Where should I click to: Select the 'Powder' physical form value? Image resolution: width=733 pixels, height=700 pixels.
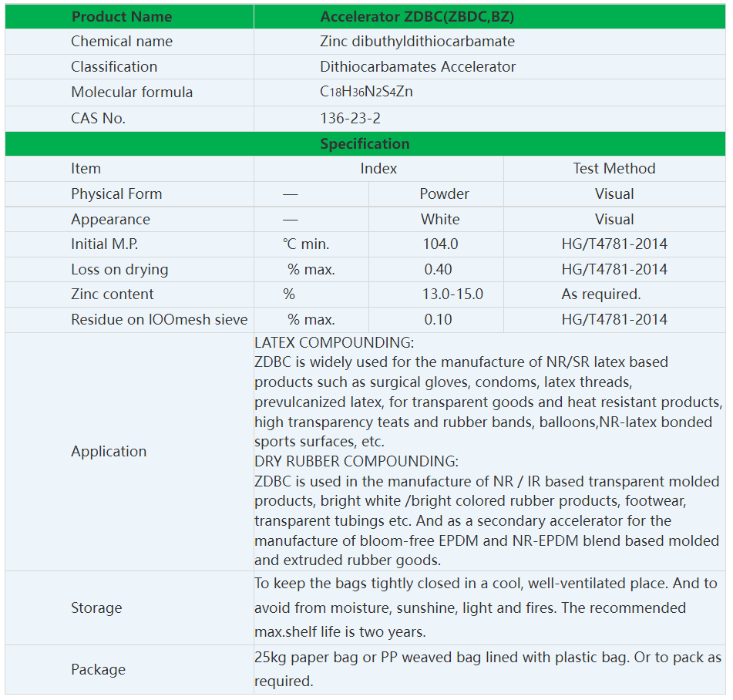pos(444,194)
